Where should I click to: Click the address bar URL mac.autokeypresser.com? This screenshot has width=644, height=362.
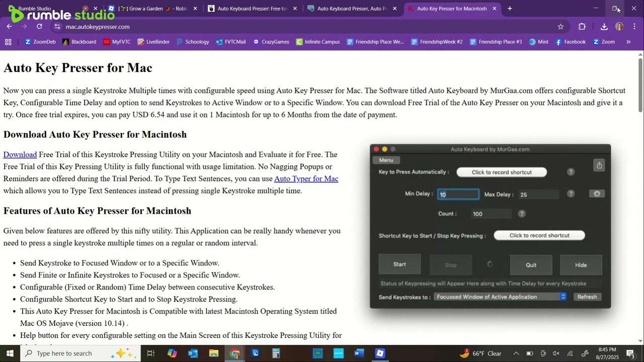[98, 27]
